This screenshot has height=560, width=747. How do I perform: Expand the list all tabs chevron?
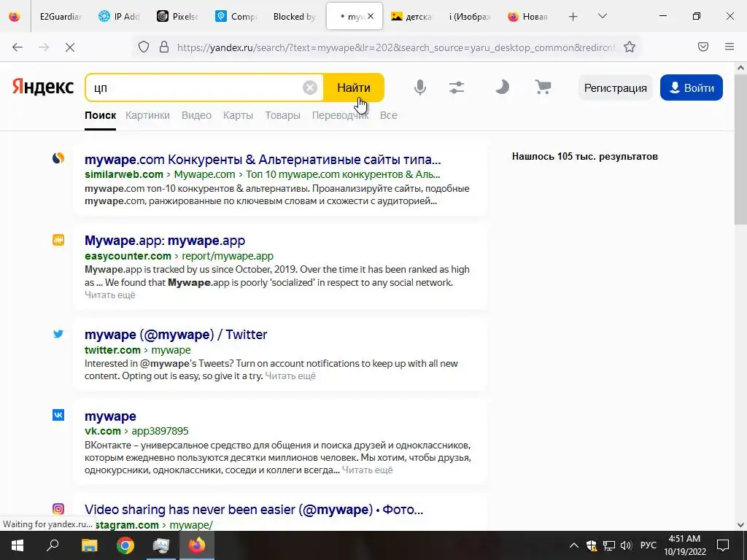click(602, 16)
